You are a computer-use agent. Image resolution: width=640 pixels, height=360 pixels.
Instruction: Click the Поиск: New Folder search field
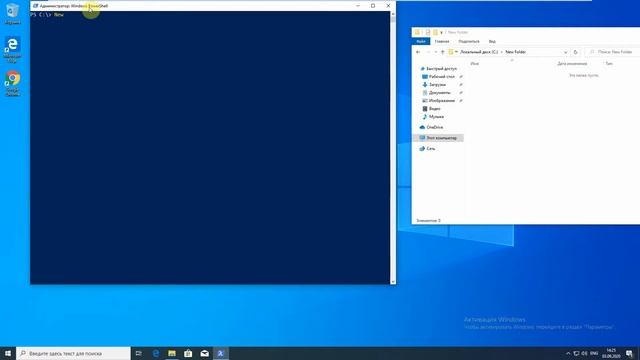click(x=612, y=52)
